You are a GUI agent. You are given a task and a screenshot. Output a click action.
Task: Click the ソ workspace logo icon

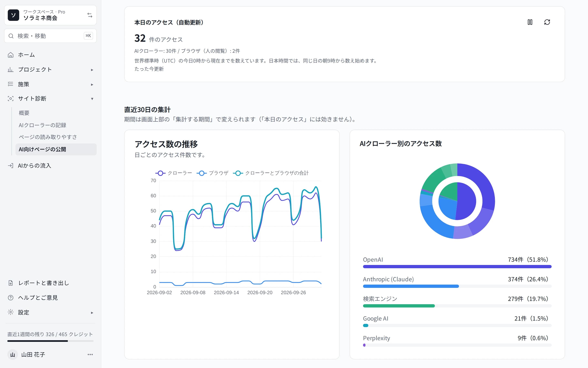click(x=13, y=15)
